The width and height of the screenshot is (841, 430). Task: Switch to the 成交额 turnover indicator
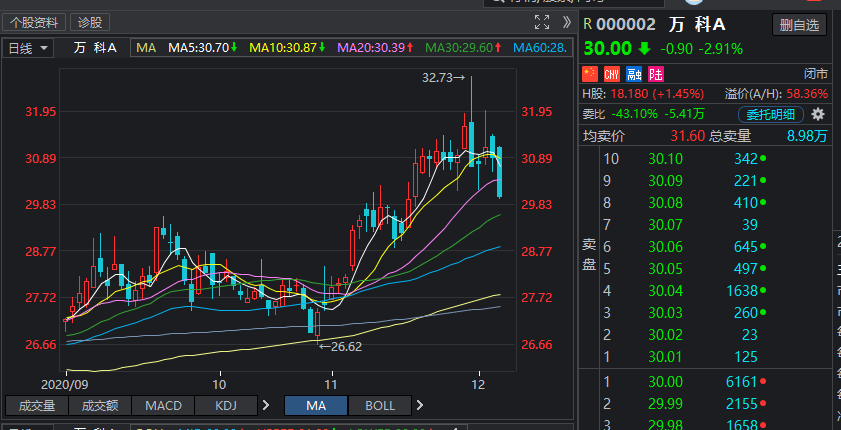pyautogui.click(x=100, y=405)
